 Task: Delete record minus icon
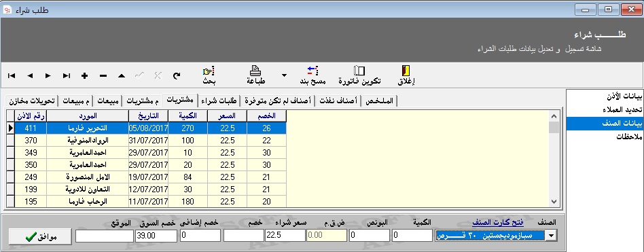pyautogui.click(x=103, y=75)
